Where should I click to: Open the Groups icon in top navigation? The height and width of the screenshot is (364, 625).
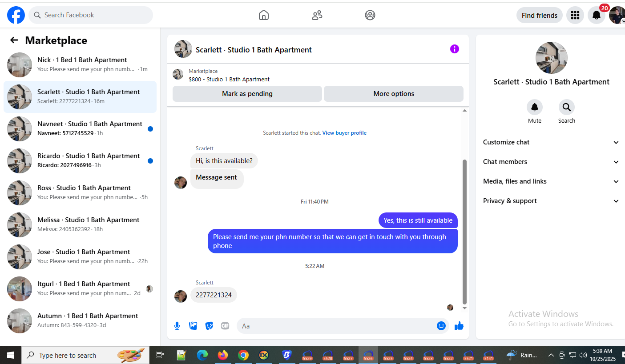tap(370, 15)
